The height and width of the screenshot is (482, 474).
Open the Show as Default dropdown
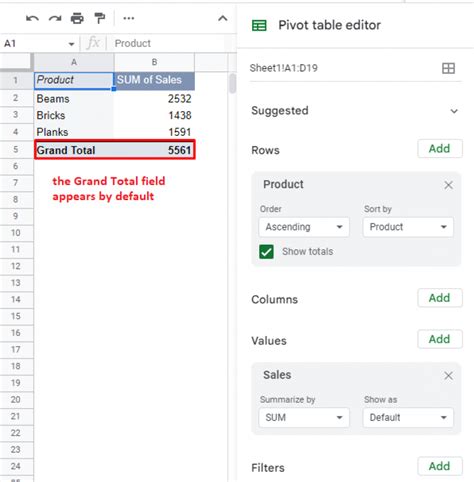(x=408, y=418)
